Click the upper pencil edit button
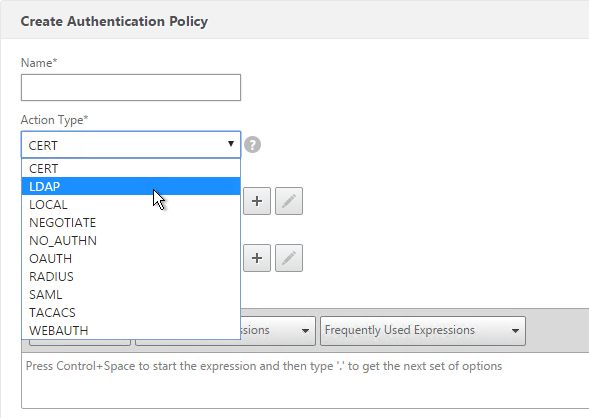This screenshot has width=589, height=418. (289, 201)
